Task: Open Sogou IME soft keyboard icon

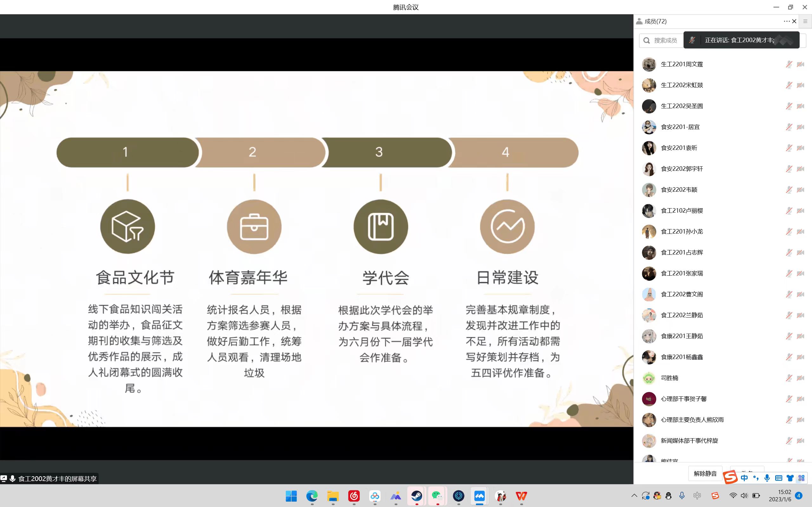Action: [x=779, y=478]
